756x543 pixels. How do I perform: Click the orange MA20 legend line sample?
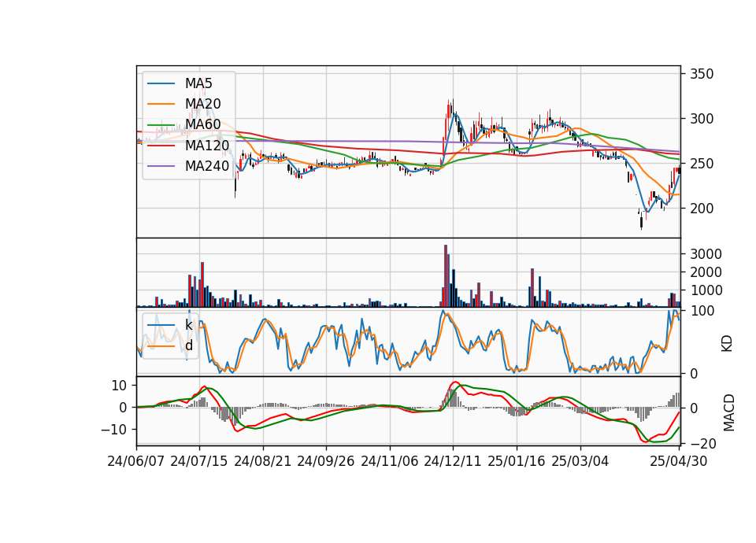[x=161, y=104]
